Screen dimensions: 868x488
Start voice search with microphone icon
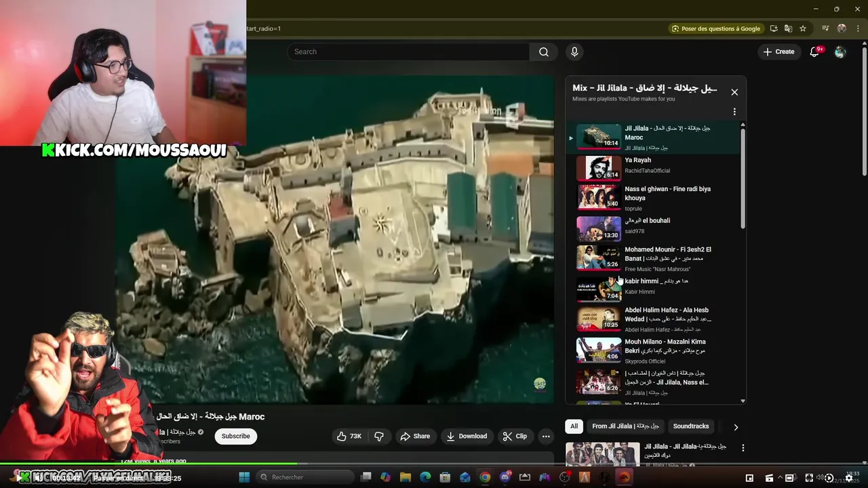(574, 52)
